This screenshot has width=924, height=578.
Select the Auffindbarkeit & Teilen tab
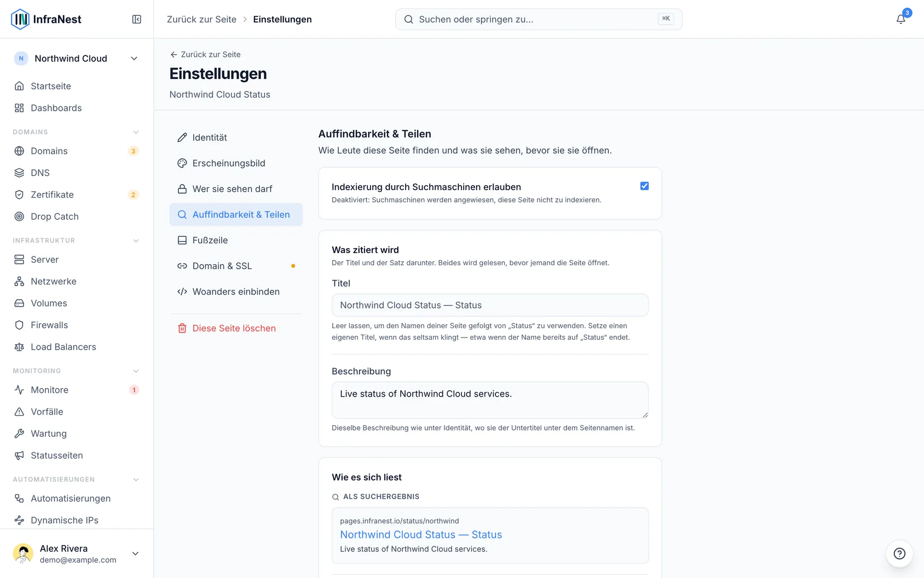coord(236,215)
